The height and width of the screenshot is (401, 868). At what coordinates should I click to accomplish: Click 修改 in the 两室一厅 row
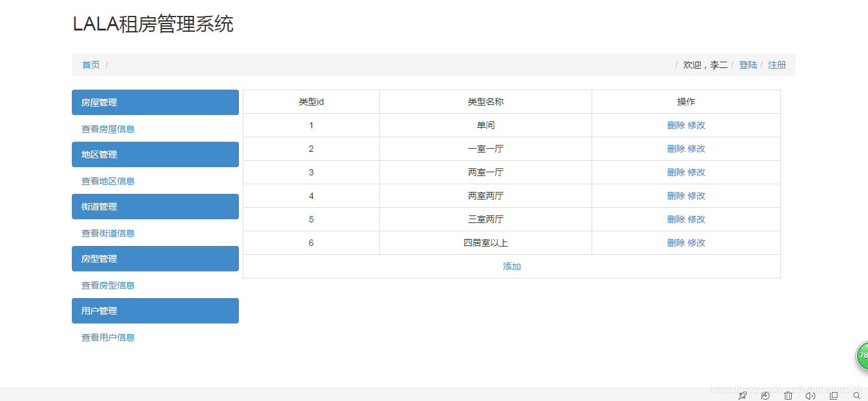click(696, 172)
